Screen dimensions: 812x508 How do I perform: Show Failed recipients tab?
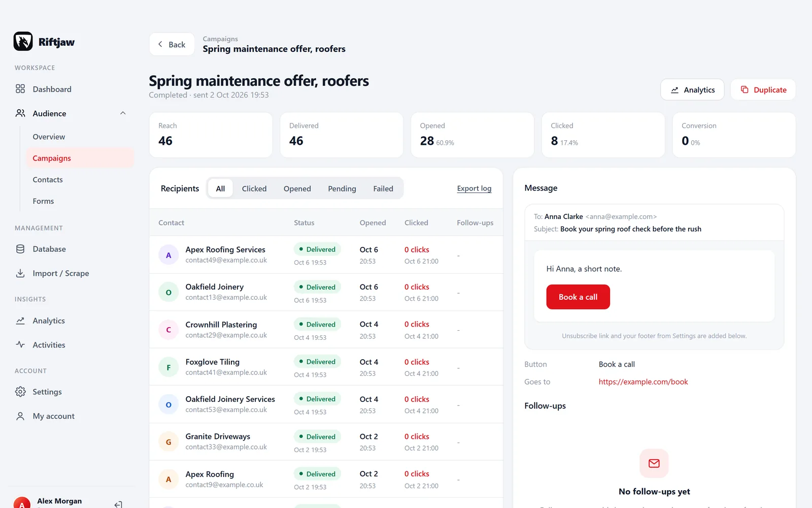coord(383,188)
